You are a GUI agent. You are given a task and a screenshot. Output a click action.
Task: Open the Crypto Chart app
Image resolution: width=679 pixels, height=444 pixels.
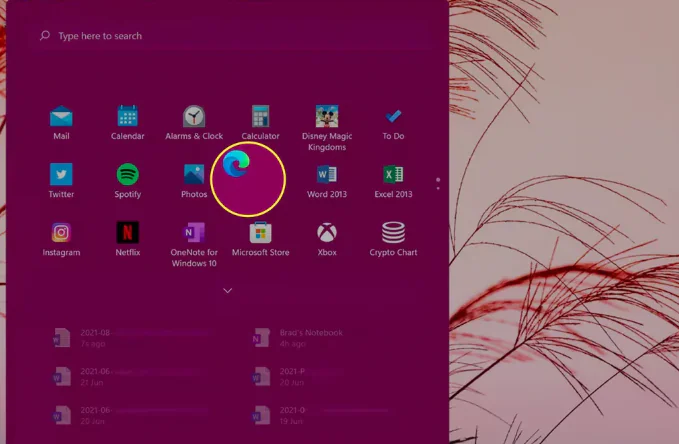pos(393,239)
